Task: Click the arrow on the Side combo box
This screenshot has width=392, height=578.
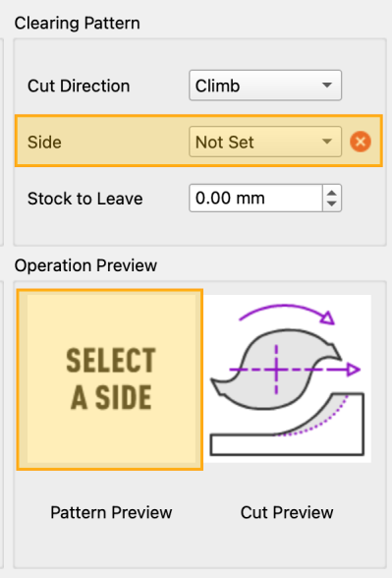Action: (326, 142)
